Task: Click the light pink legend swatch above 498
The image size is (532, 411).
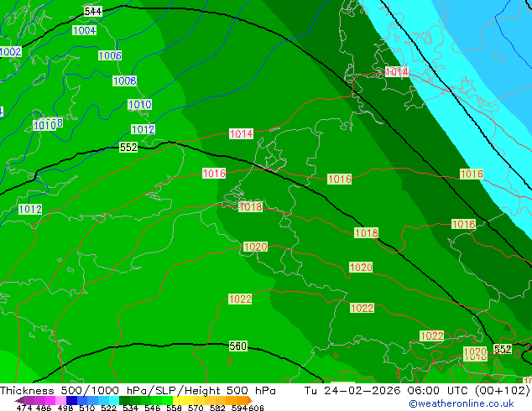Action: click(x=60, y=400)
